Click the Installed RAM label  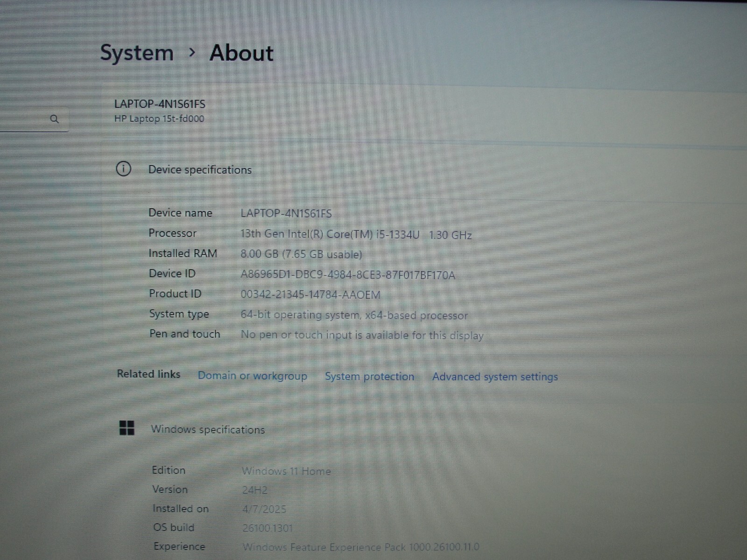(x=183, y=253)
